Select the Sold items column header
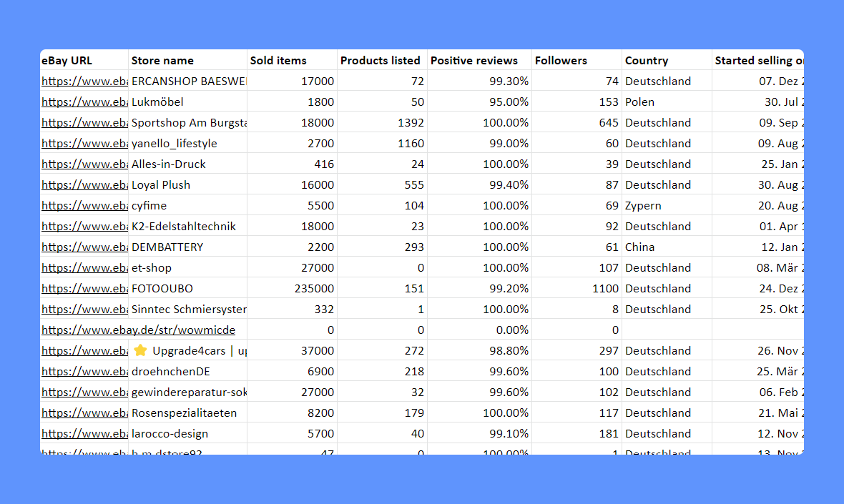The width and height of the screenshot is (844, 504). pos(278,61)
